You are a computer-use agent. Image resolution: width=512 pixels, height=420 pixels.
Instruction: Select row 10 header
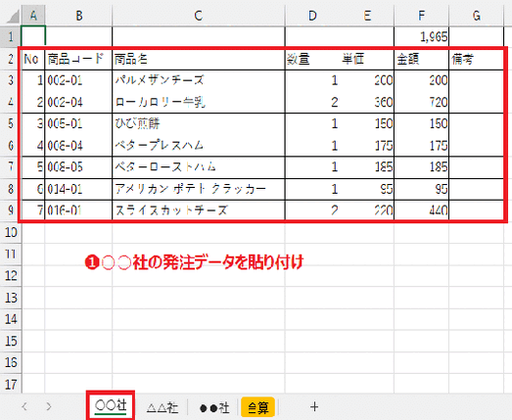[11, 232]
